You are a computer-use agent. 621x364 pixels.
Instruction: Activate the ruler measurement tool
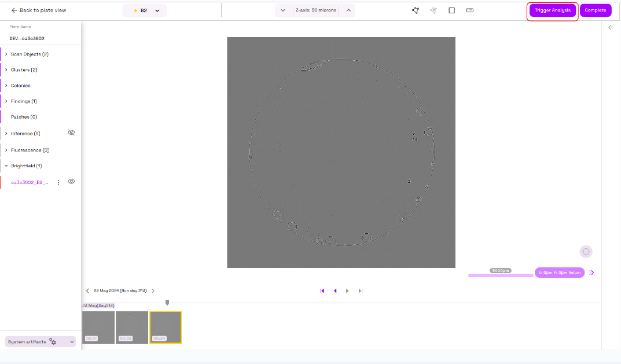(x=469, y=10)
